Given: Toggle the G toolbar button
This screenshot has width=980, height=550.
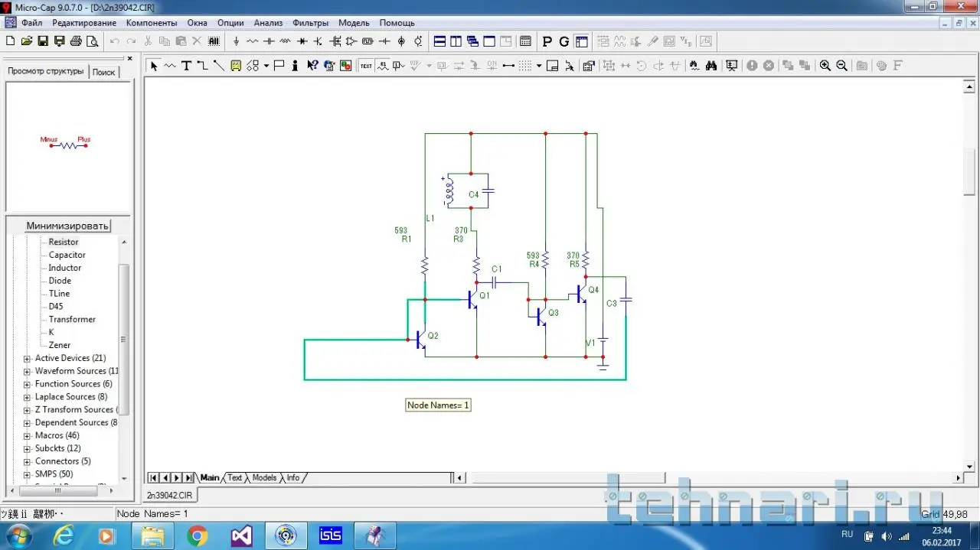Looking at the screenshot, I should [564, 41].
